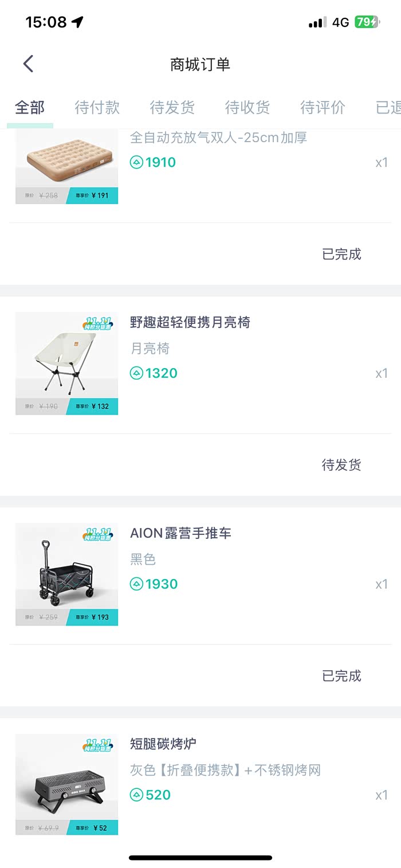Viewport: 401px width, 868px height.
Task: Tap the battery indicator in status bar
Action: point(367,22)
